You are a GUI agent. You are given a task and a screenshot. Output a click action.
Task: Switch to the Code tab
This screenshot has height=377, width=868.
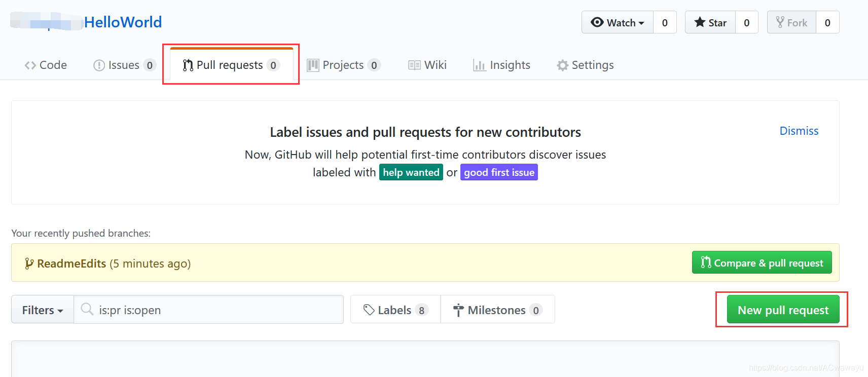pyautogui.click(x=46, y=65)
